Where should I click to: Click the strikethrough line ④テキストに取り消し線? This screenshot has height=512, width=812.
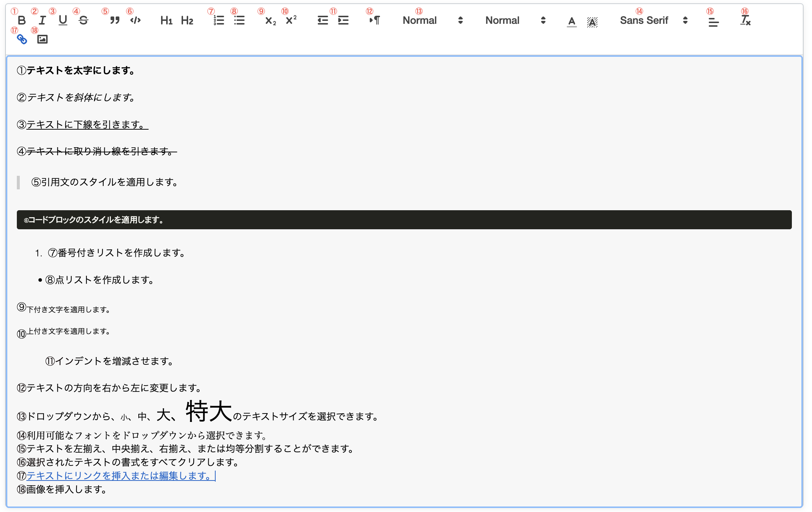point(97,151)
